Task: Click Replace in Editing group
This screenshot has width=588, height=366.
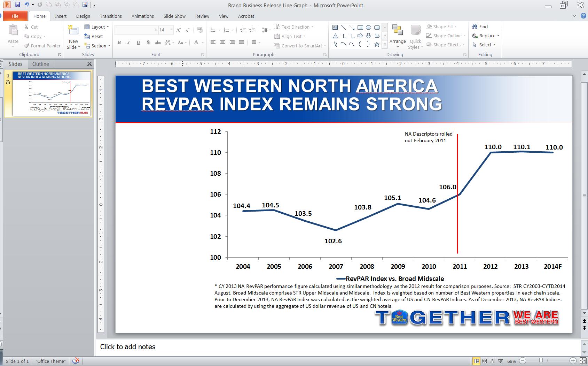Action: pos(486,36)
